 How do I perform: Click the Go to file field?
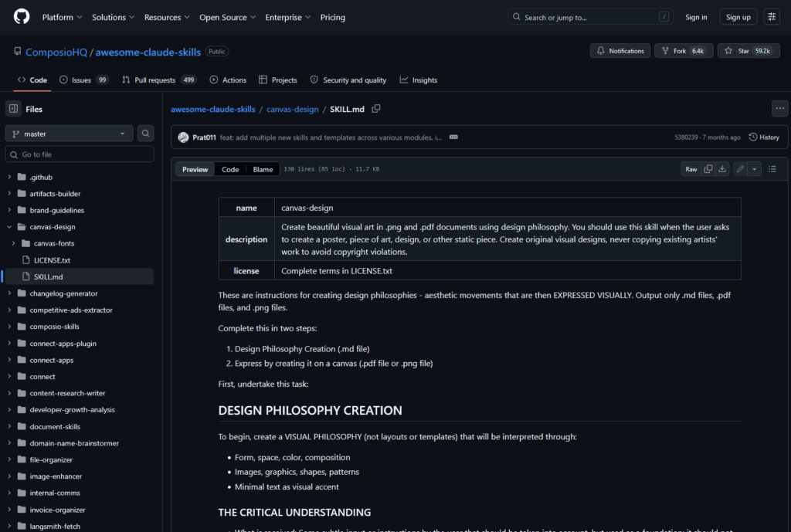[x=80, y=154]
